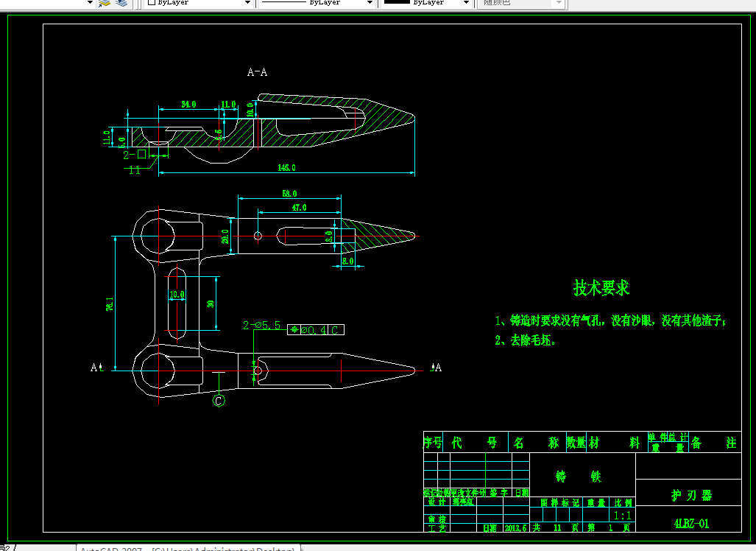Viewport: 756px width, 551px height.
Task: Select the 技术要求 heading text
Action: [601, 288]
